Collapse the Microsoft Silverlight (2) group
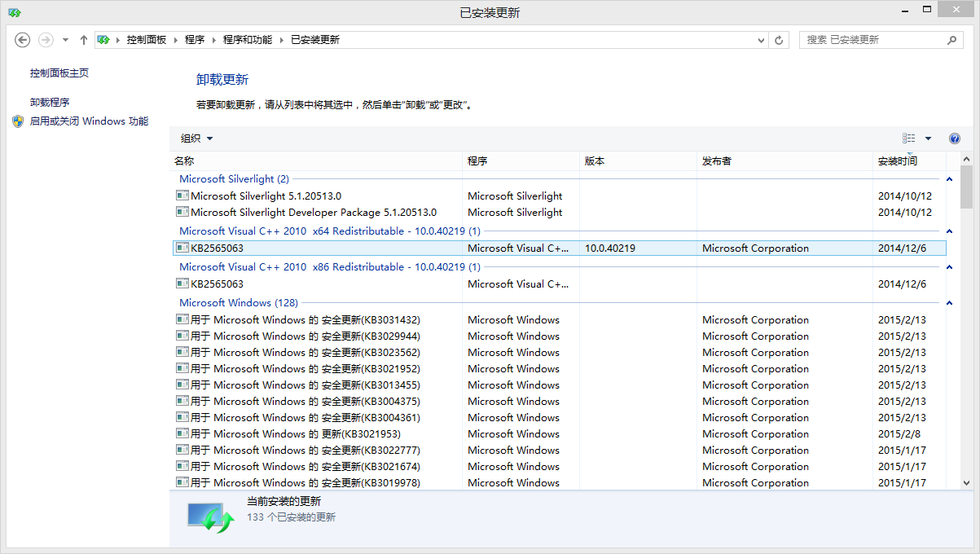This screenshot has height=554, width=980. click(950, 179)
